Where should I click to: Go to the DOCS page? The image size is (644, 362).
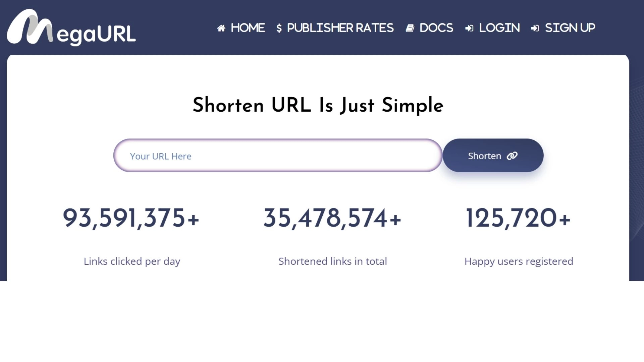click(x=436, y=28)
